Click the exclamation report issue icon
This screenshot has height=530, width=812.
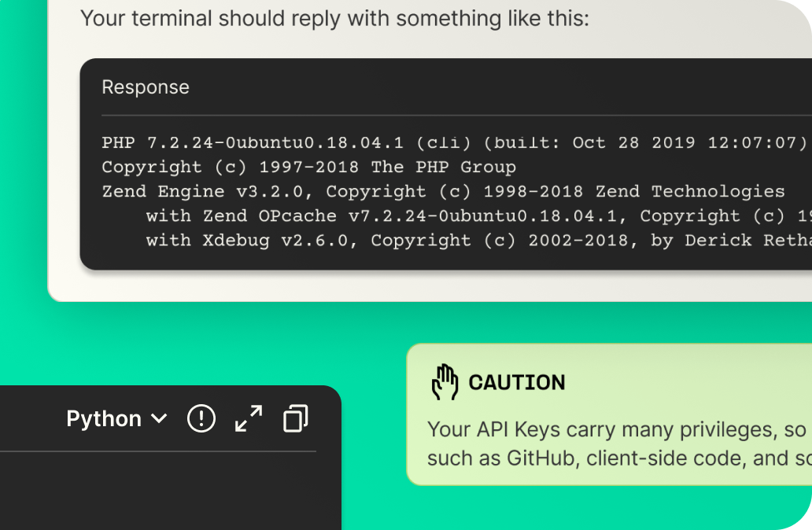[201, 418]
